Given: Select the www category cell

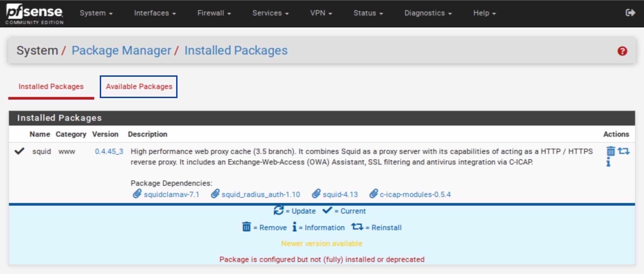Looking at the screenshot, I should (67, 151).
